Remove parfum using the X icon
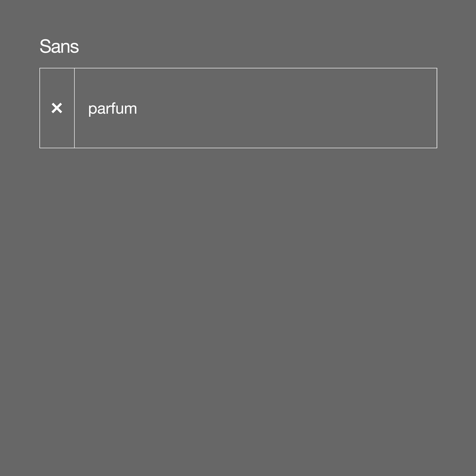This screenshot has height=476, width=476. 57,108
